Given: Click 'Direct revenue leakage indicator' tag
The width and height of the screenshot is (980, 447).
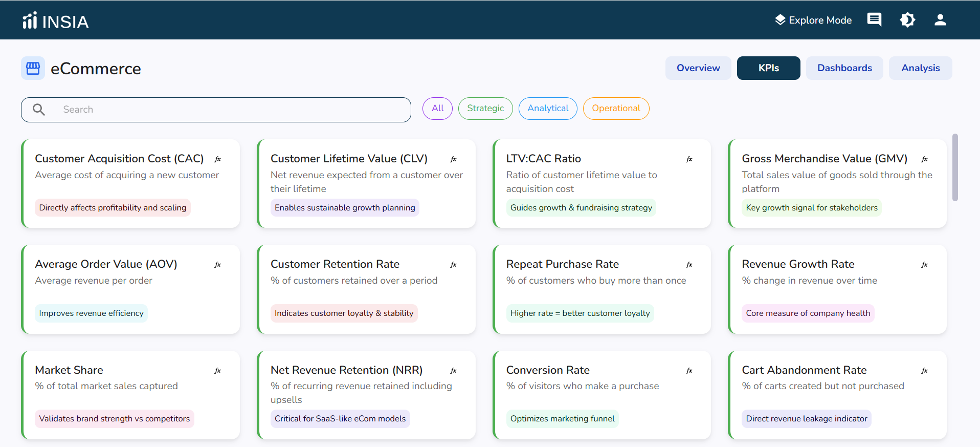Looking at the screenshot, I should (x=807, y=418).
